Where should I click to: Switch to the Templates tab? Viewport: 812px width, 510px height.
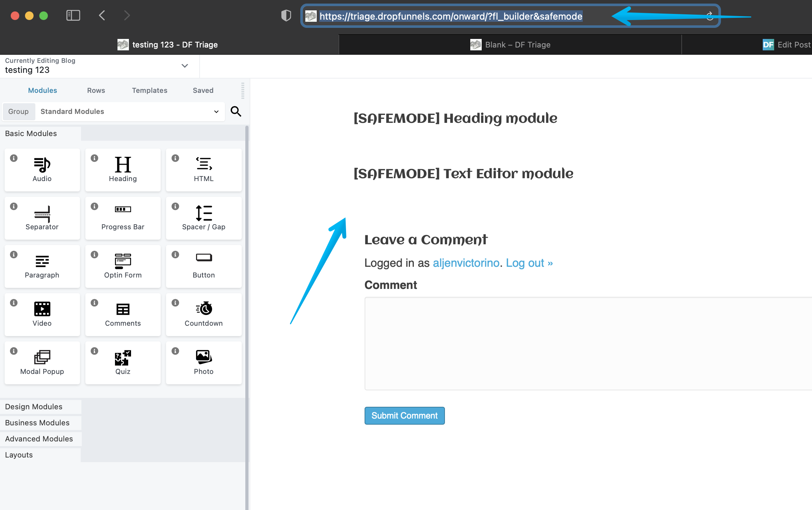point(149,90)
